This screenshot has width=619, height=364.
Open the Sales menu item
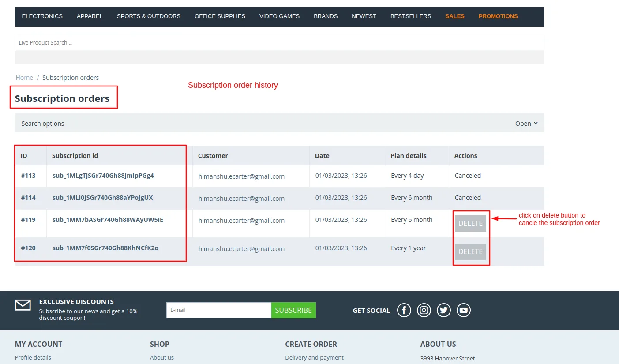455,16
